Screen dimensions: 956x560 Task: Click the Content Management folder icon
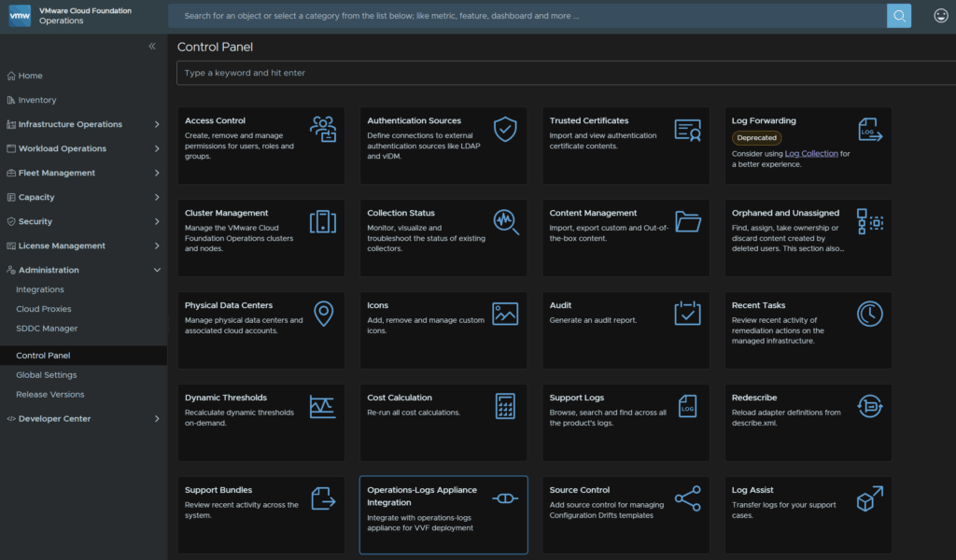688,222
